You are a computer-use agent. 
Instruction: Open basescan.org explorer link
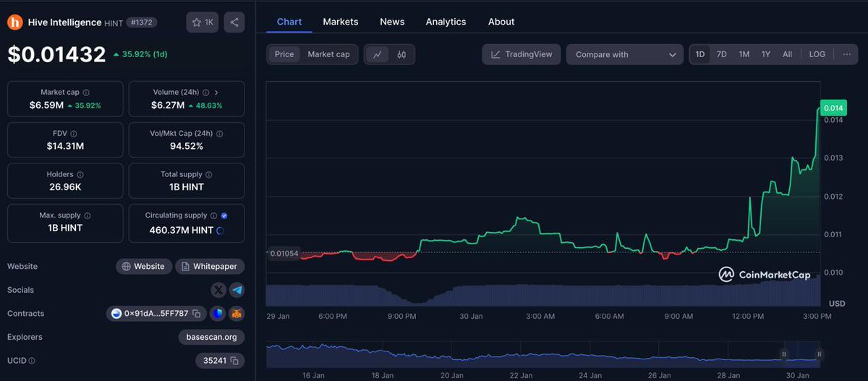(211, 337)
